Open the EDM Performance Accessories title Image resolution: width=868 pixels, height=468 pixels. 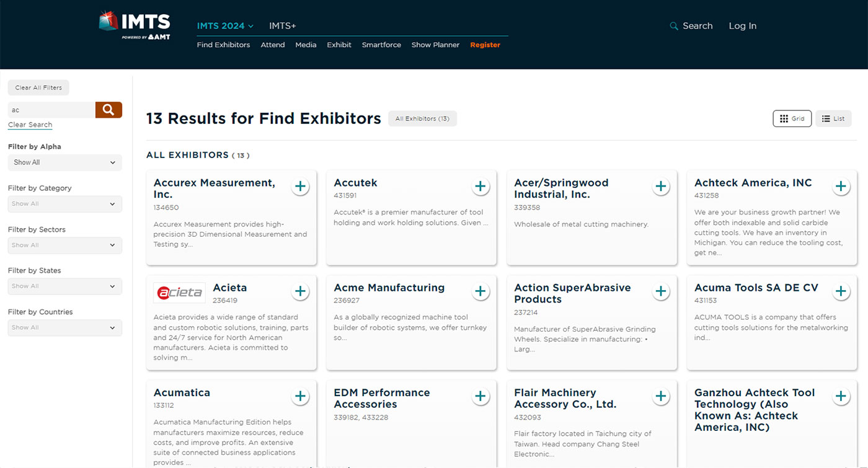pyautogui.click(x=381, y=398)
